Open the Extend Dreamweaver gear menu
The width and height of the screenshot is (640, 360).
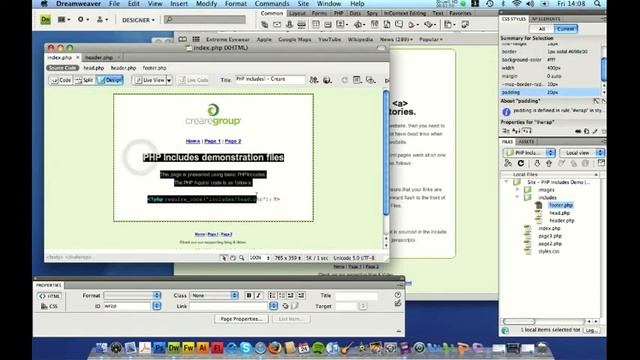coord(83,19)
